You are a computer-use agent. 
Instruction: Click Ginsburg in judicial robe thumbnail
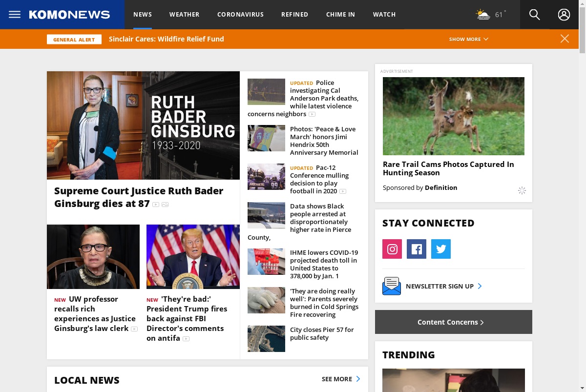[x=93, y=257]
